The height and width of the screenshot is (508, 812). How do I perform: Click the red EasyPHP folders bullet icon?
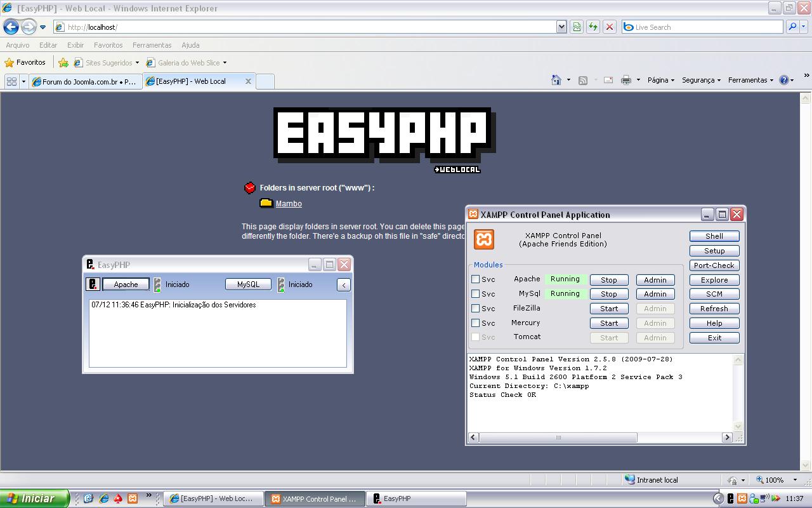click(250, 187)
